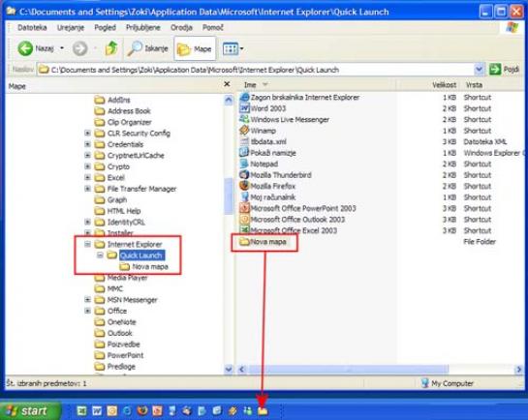This screenshot has height=420, width=528.
Task: Expand the CryptnetUrlCache folder node
Action: click(x=87, y=156)
